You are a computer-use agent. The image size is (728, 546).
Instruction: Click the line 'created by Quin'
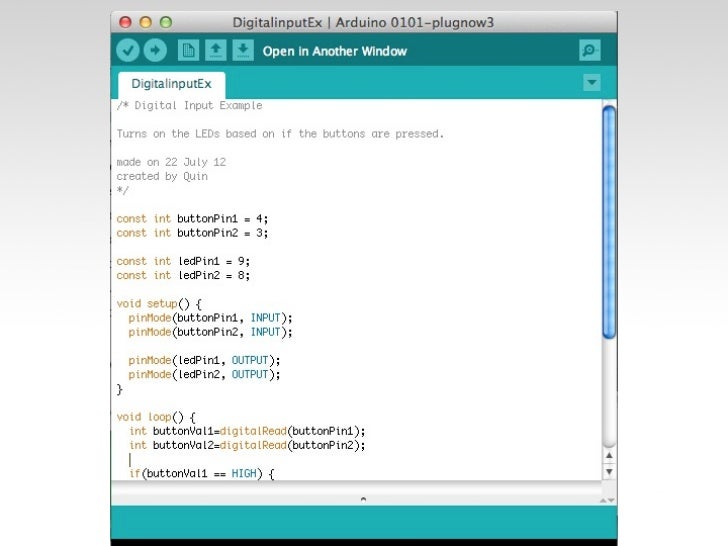tap(162, 176)
